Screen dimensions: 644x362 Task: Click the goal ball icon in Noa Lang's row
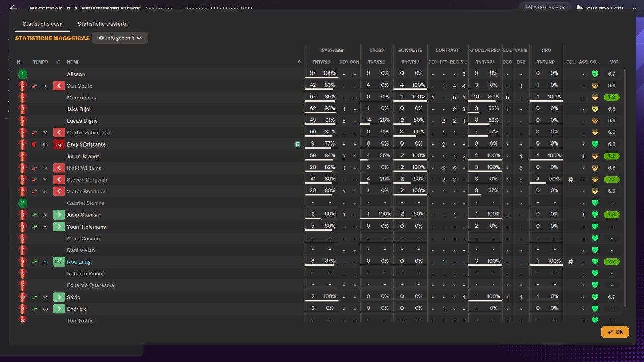571,262
